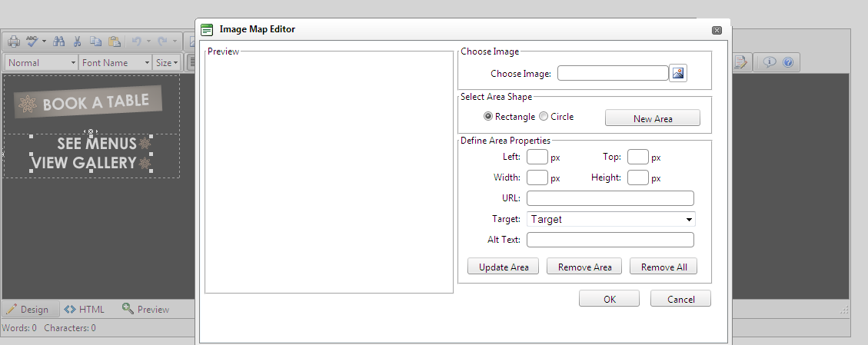Click OK in Image Map Editor
The image size is (868, 345).
610,299
